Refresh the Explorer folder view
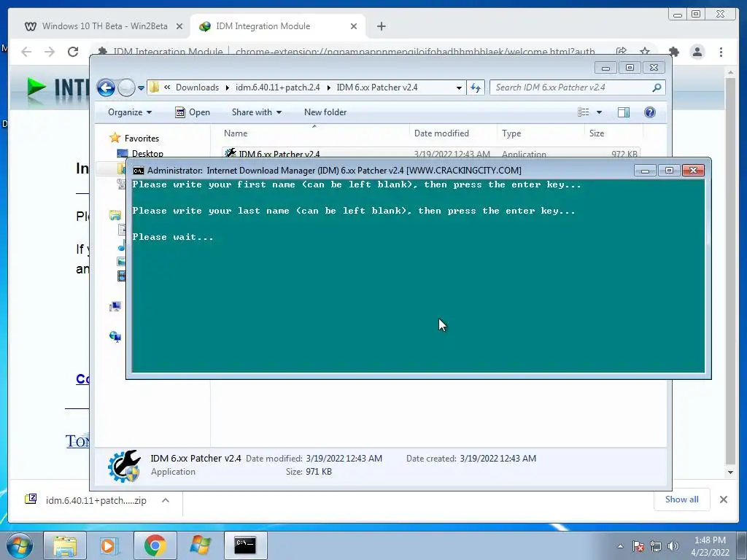The height and width of the screenshot is (560, 747). coord(476,87)
